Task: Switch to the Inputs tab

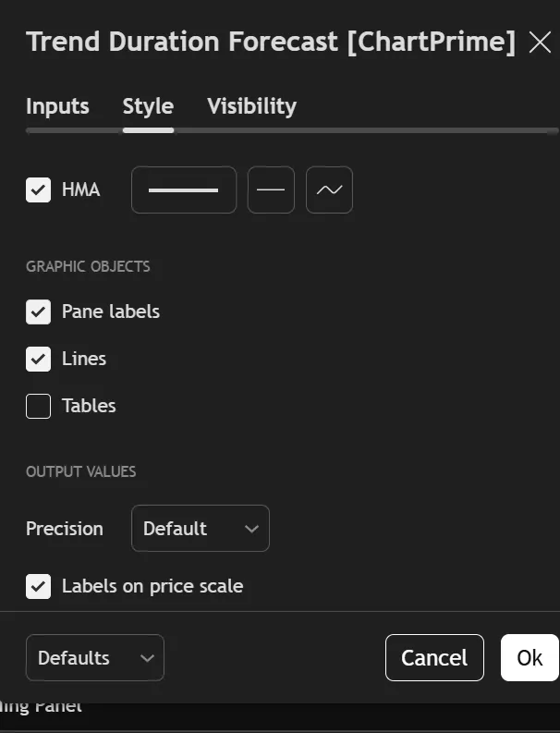Action: tap(57, 106)
